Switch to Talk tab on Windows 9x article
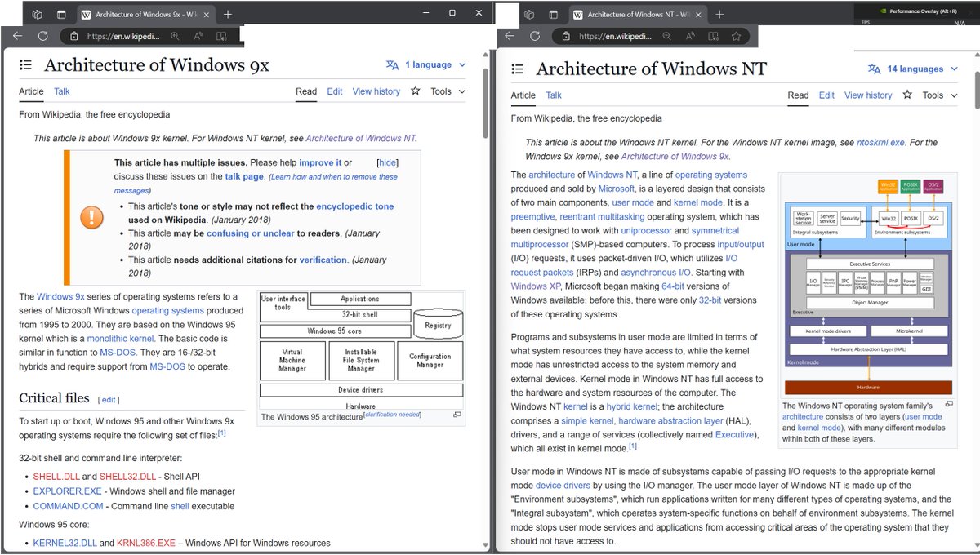 [62, 91]
